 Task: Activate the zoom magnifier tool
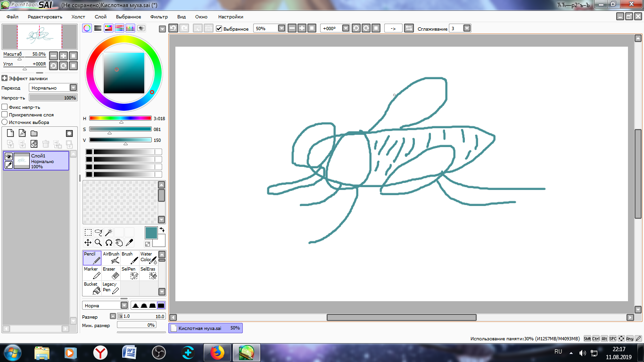[99, 242]
